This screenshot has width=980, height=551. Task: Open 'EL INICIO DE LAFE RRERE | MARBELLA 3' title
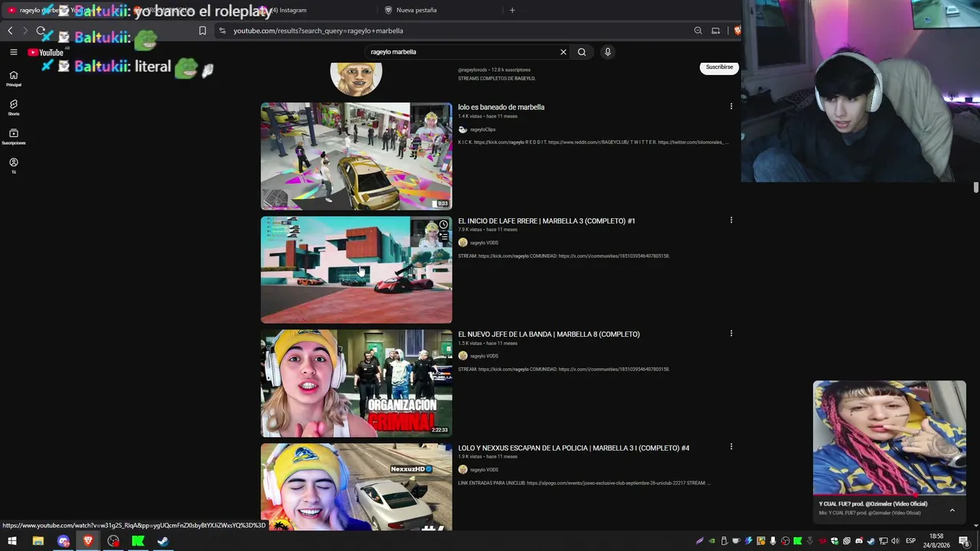546,221
